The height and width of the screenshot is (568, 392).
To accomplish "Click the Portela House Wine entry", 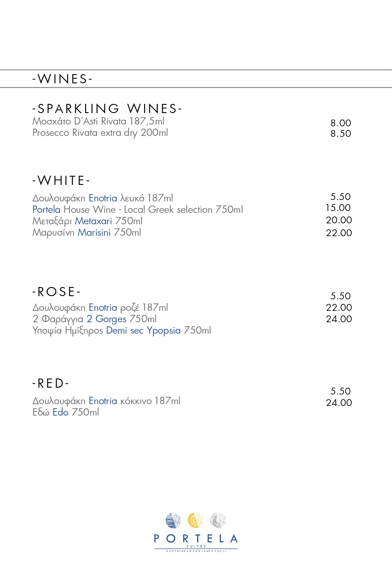I will [138, 210].
